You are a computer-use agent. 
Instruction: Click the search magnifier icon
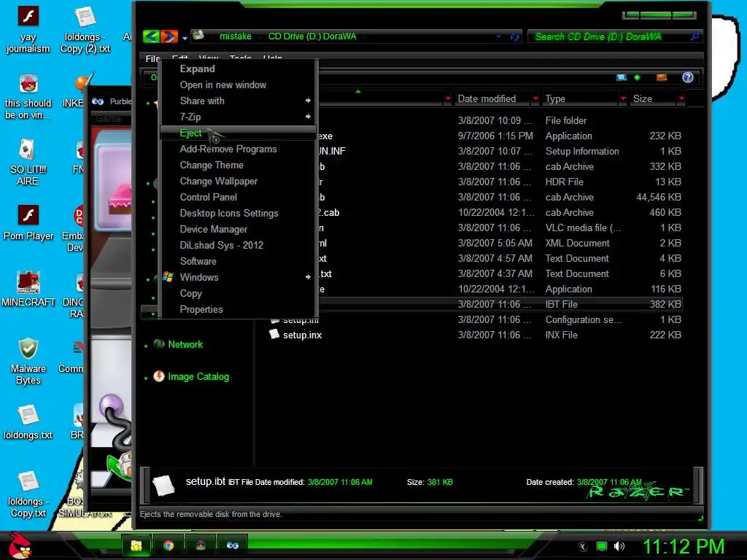[x=694, y=36]
